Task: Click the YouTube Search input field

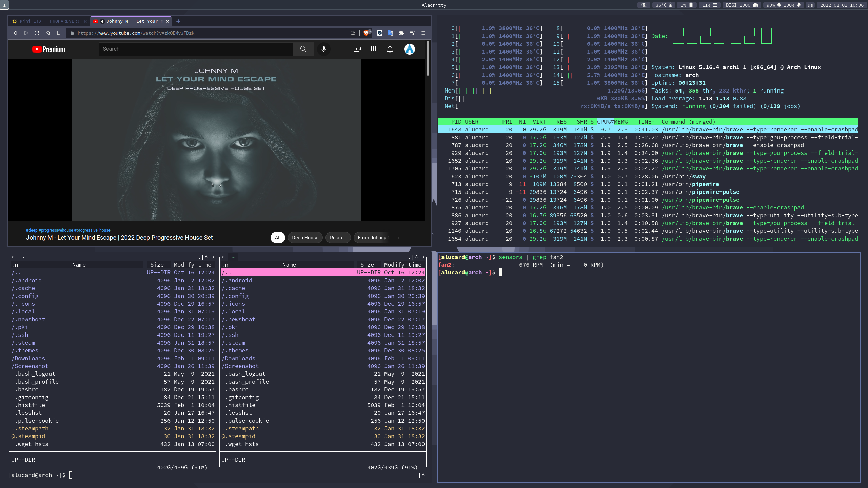Action: [x=196, y=49]
